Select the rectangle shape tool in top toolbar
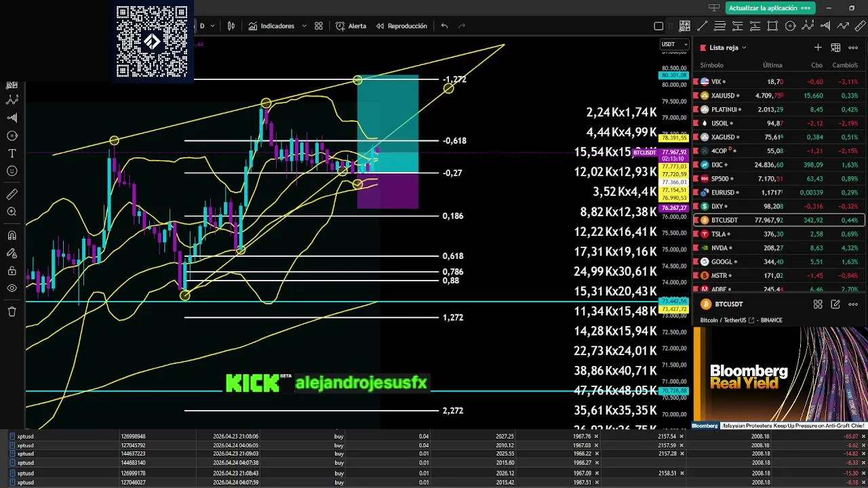The width and height of the screenshot is (868, 488). pyautogui.click(x=772, y=26)
